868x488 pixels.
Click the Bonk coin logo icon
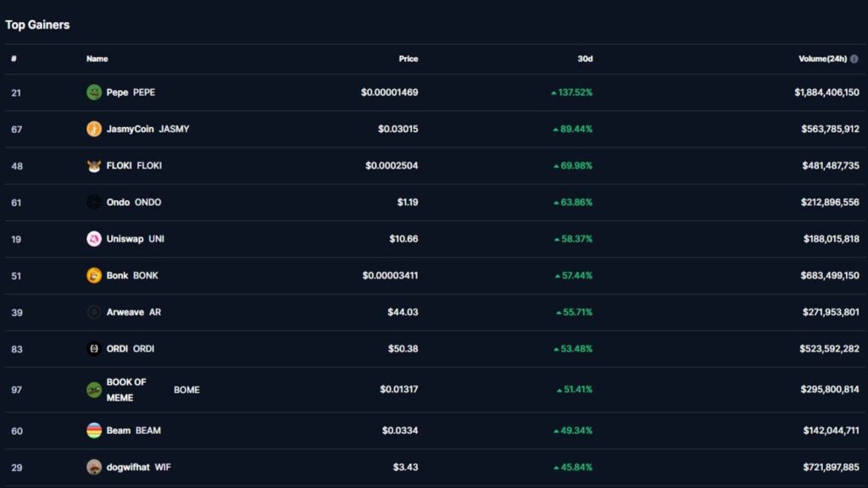click(94, 275)
